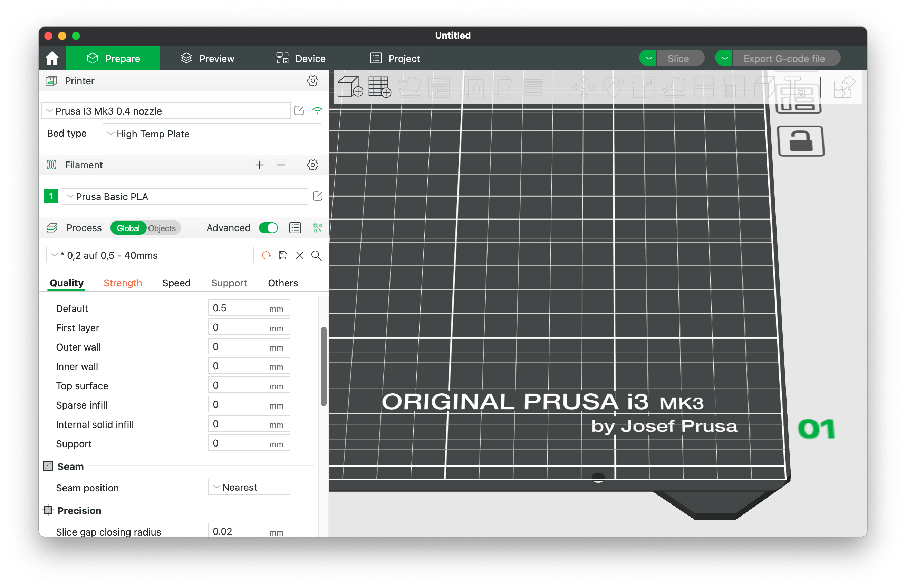This screenshot has width=906, height=588.
Task: Click the X icon beside process preset
Action: [x=300, y=255]
